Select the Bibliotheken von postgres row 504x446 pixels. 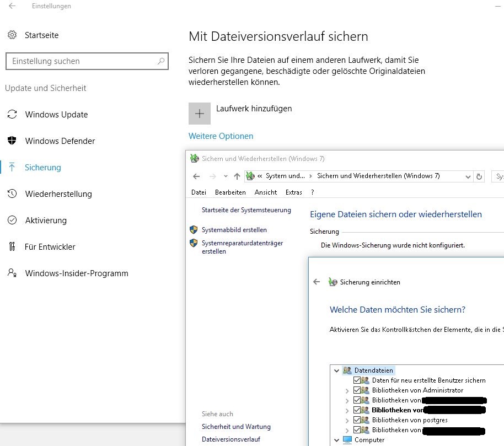pos(410,420)
